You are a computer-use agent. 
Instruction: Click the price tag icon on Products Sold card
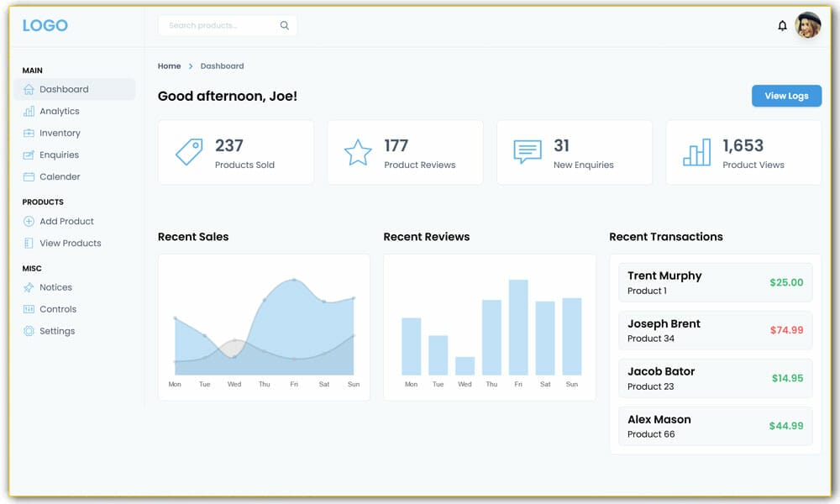[187, 151]
